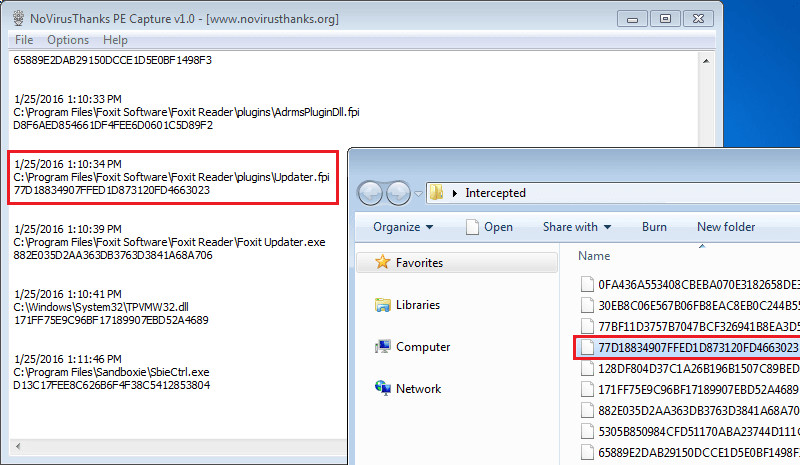Screen dimensions: 800x465
Task: Click the Computer monitor icon
Action: tap(383, 347)
